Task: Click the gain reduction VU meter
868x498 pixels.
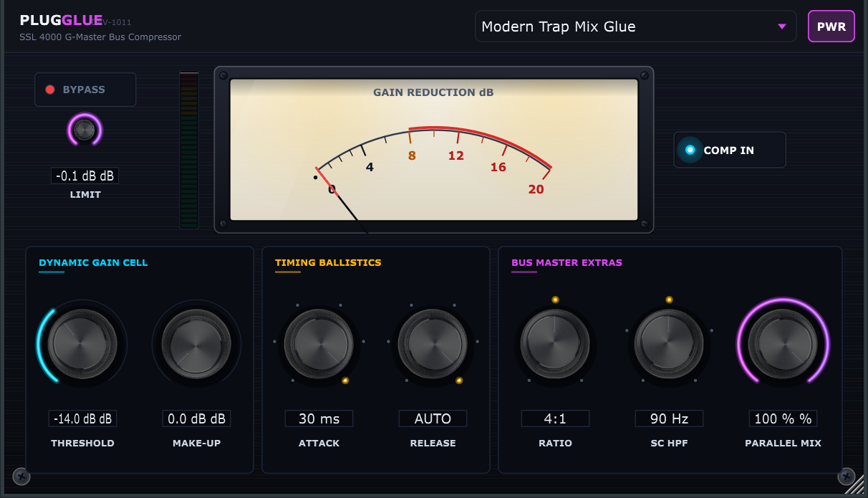Action: coord(433,150)
